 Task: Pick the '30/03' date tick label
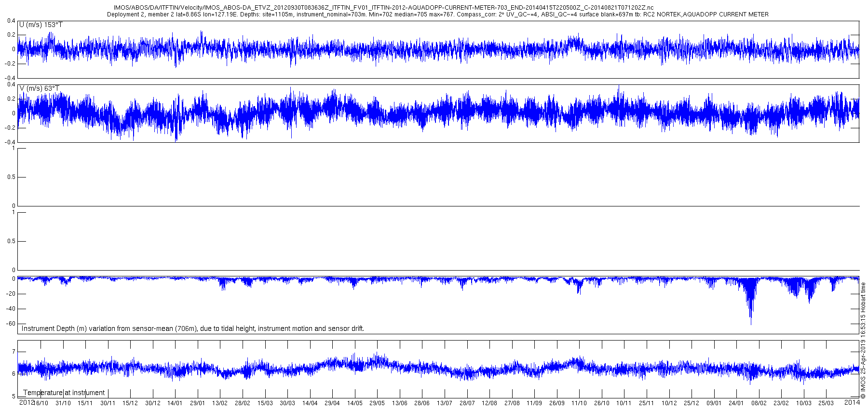(287, 403)
